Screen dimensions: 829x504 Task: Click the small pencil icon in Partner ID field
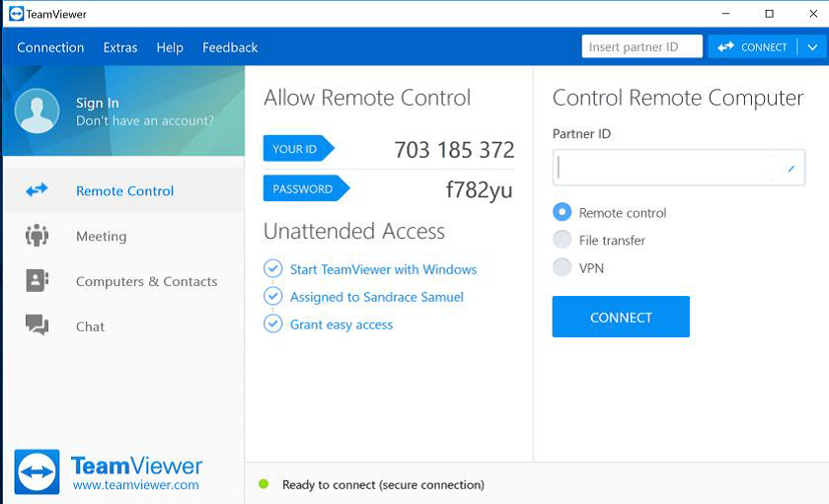(791, 169)
